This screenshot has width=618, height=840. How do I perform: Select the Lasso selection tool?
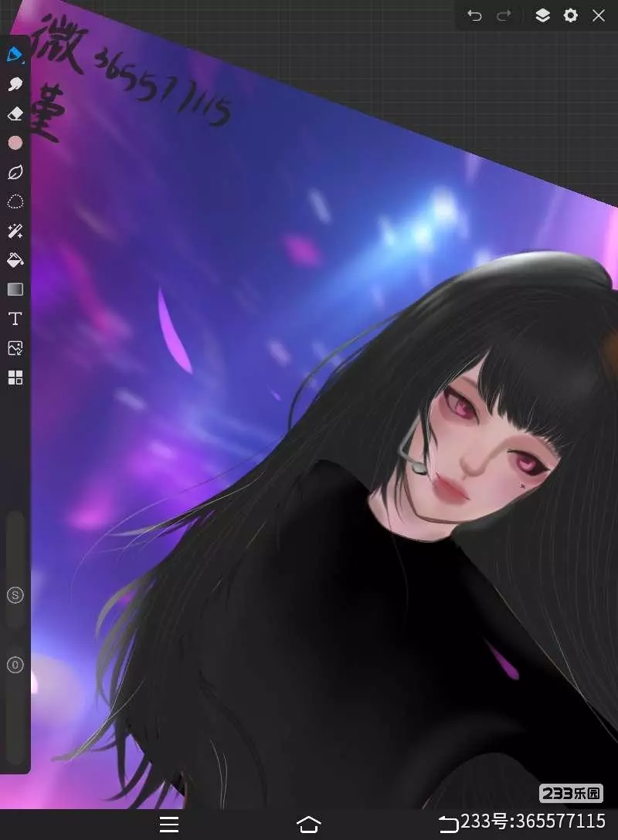pos(15,202)
